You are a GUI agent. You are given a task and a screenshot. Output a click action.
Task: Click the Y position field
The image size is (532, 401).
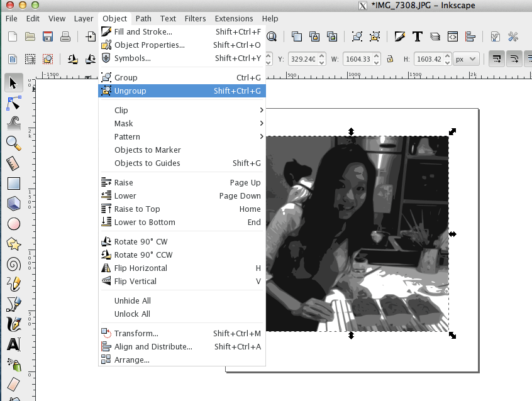(303, 59)
